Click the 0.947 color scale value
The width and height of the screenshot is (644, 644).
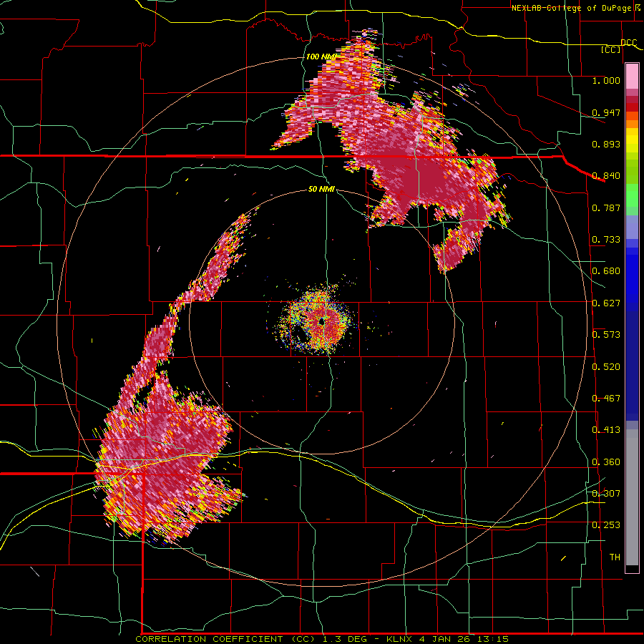coord(606,112)
